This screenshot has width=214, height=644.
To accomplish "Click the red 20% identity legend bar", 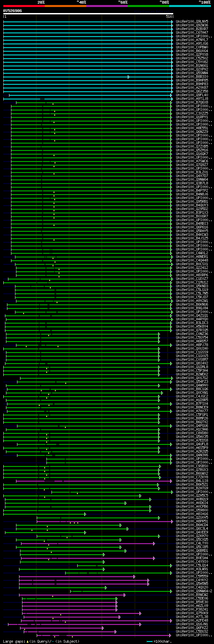I will [24, 6].
